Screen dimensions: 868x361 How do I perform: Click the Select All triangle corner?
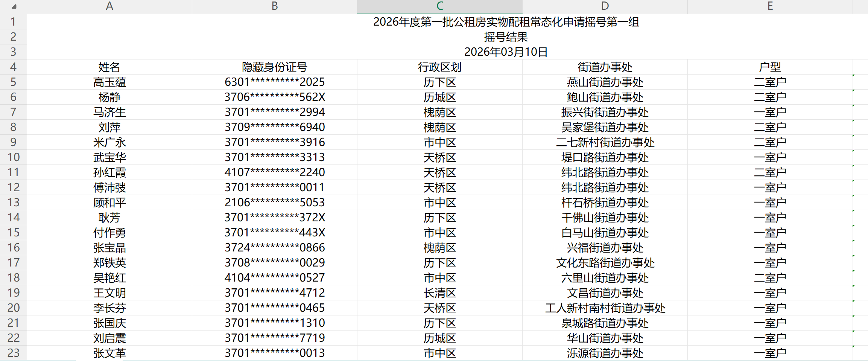[x=13, y=6]
